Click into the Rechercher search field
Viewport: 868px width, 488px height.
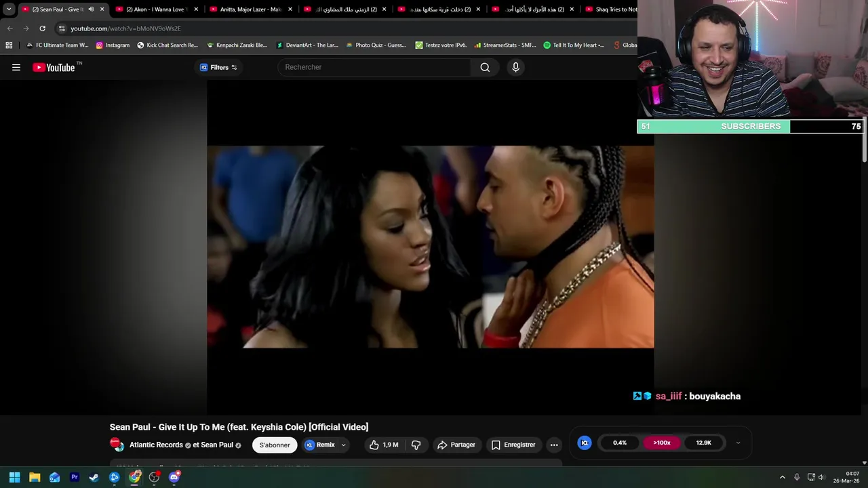click(x=374, y=67)
